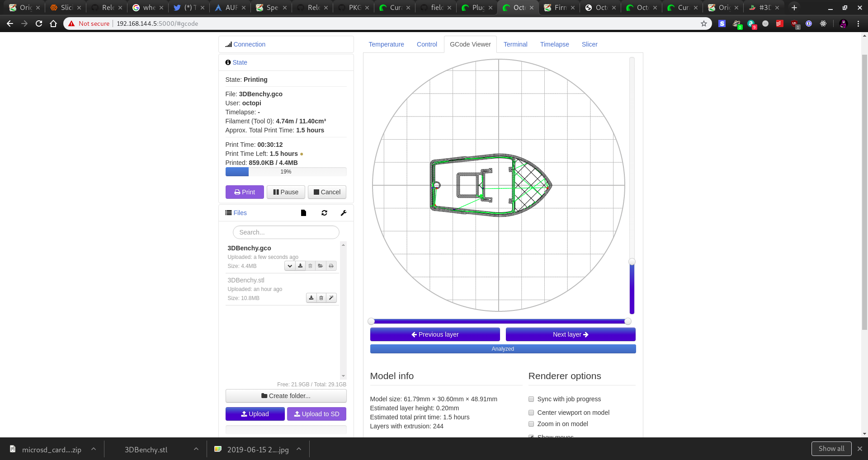Open 2019-06-15 jpg download options arrow

299,449
